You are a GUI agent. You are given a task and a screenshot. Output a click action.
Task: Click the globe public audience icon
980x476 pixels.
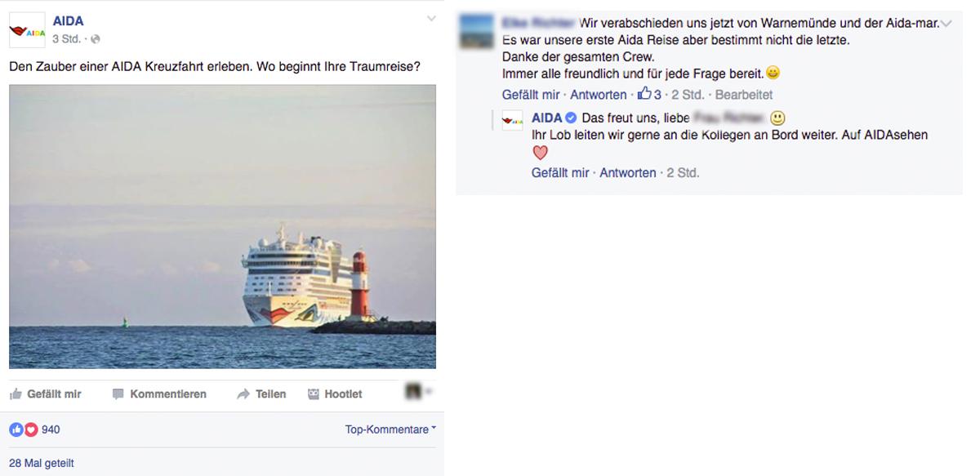[95, 39]
